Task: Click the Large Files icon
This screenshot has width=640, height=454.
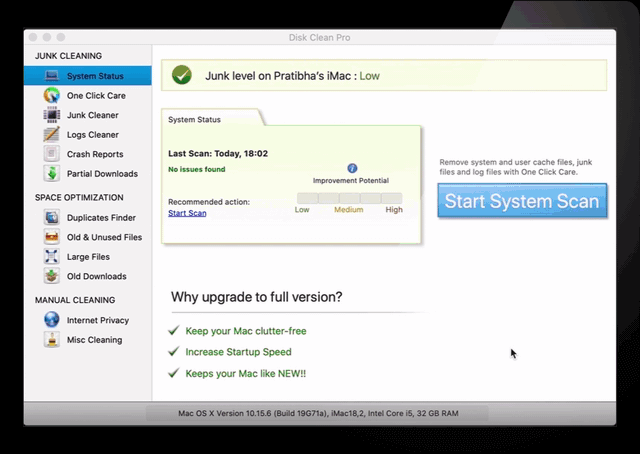Action: (52, 257)
